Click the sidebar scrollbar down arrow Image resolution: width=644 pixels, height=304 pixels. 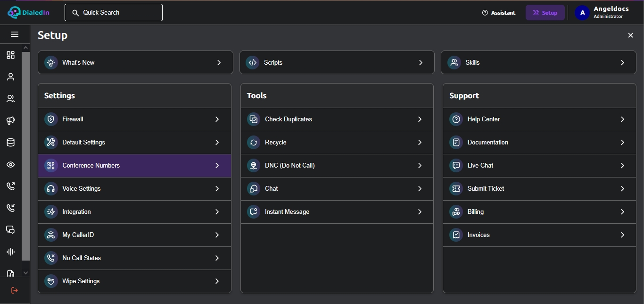point(26,273)
